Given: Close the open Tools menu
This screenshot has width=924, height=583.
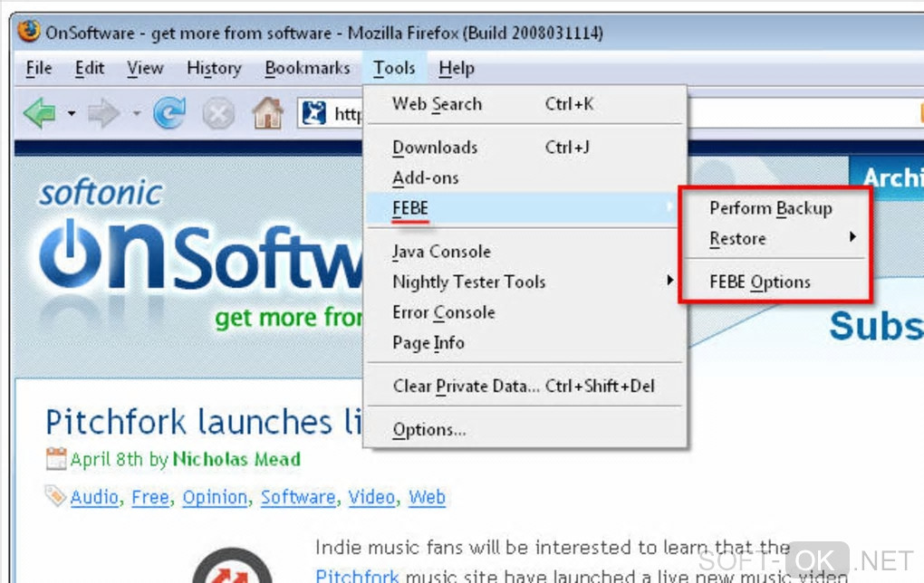Looking at the screenshot, I should (394, 68).
